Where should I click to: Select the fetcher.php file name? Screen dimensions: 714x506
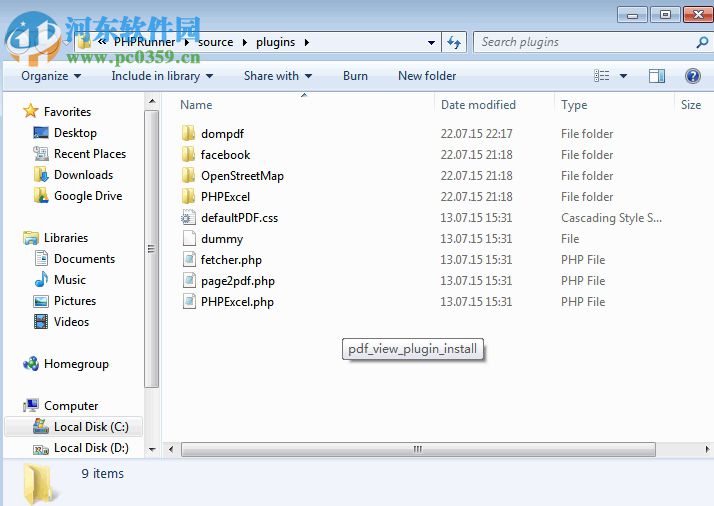point(231,260)
